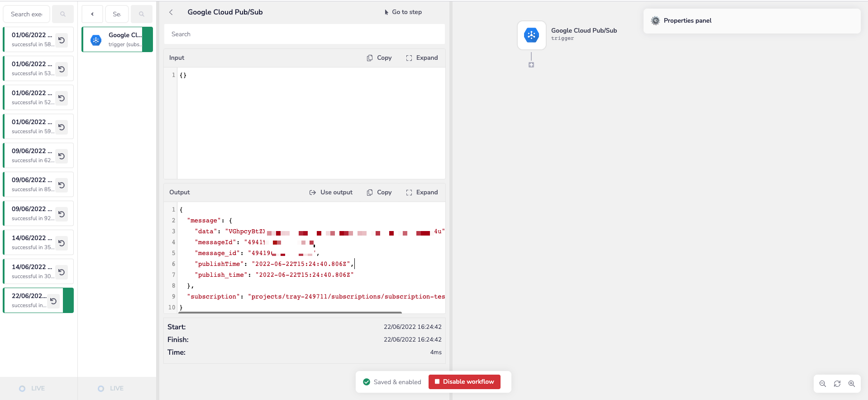Click Use output button
This screenshot has width=868, height=400.
331,193
